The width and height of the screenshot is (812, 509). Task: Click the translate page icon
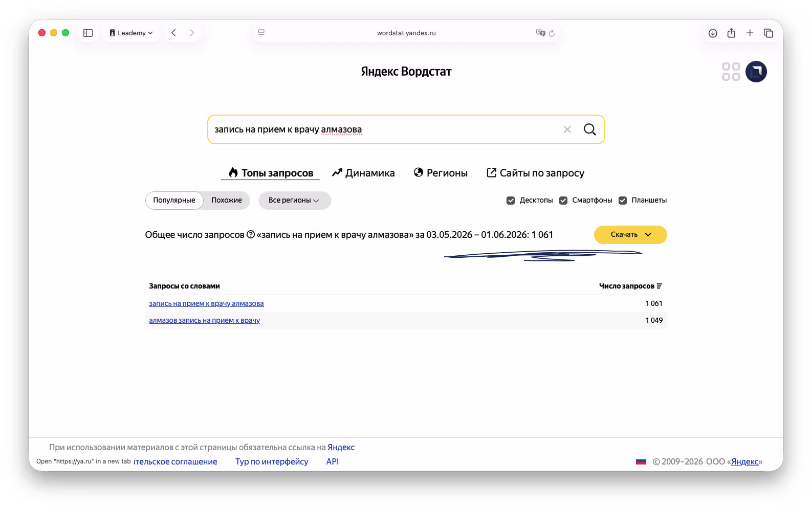540,33
